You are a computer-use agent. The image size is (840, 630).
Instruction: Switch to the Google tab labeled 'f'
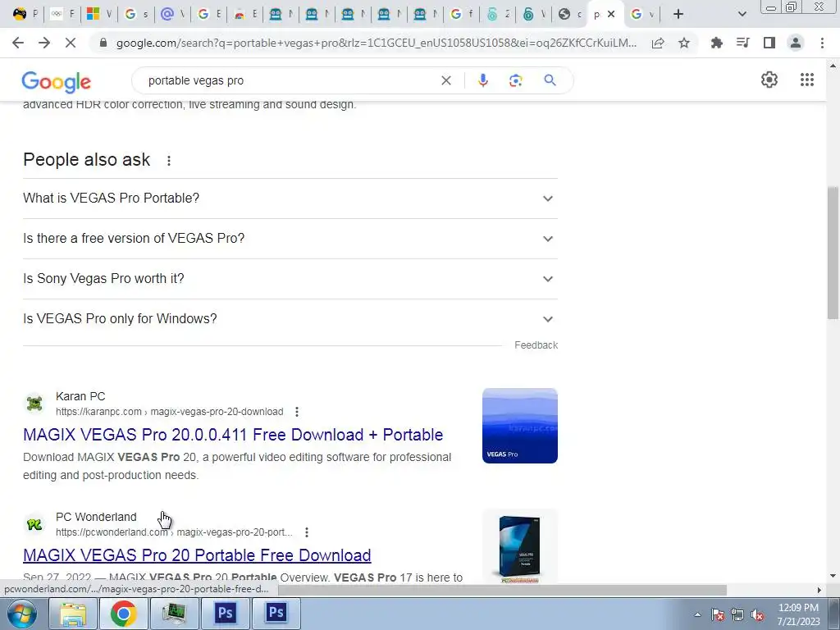tap(462, 15)
